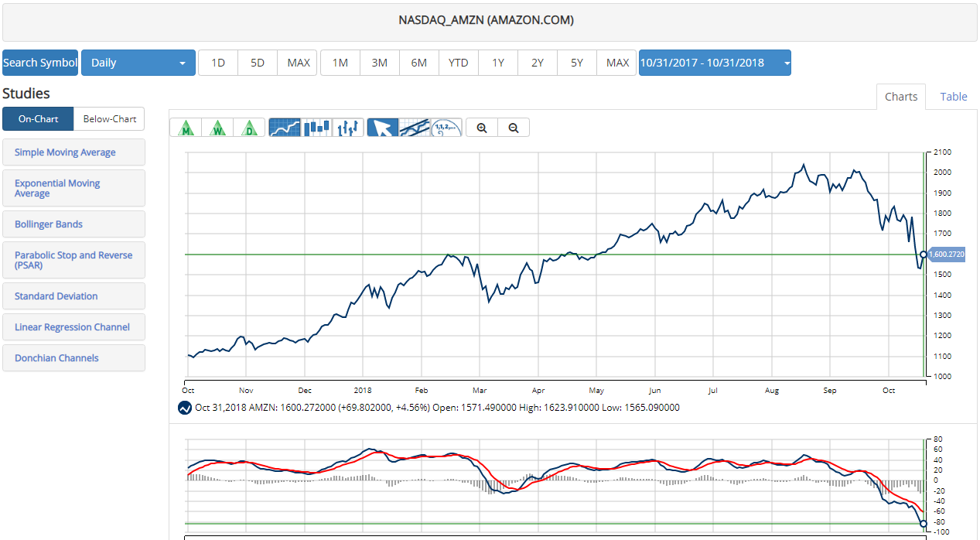Click the 1,600.2720 price marker on chart
This screenshot has width=980, height=540.
[946, 255]
